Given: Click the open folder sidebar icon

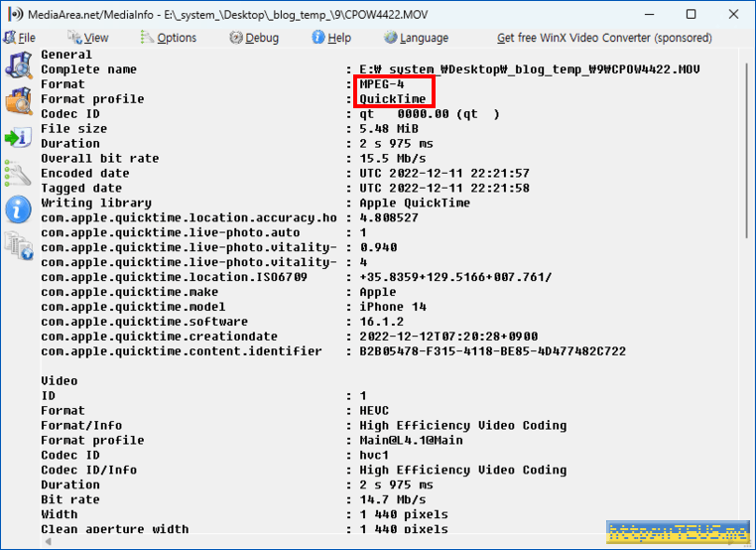Looking at the screenshot, I should tap(18, 101).
